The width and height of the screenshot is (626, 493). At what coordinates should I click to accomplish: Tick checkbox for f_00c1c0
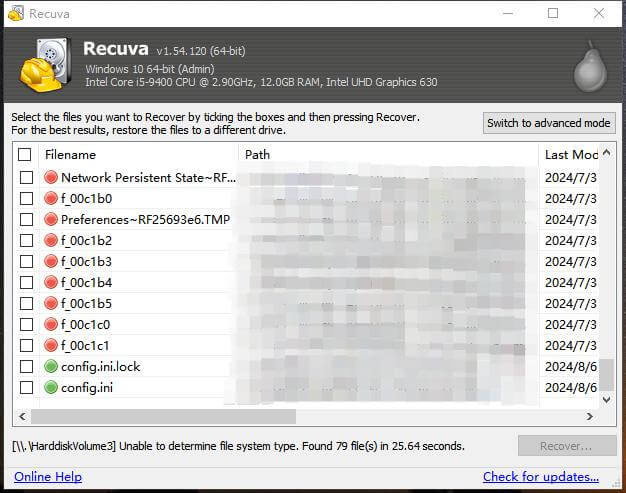(26, 325)
